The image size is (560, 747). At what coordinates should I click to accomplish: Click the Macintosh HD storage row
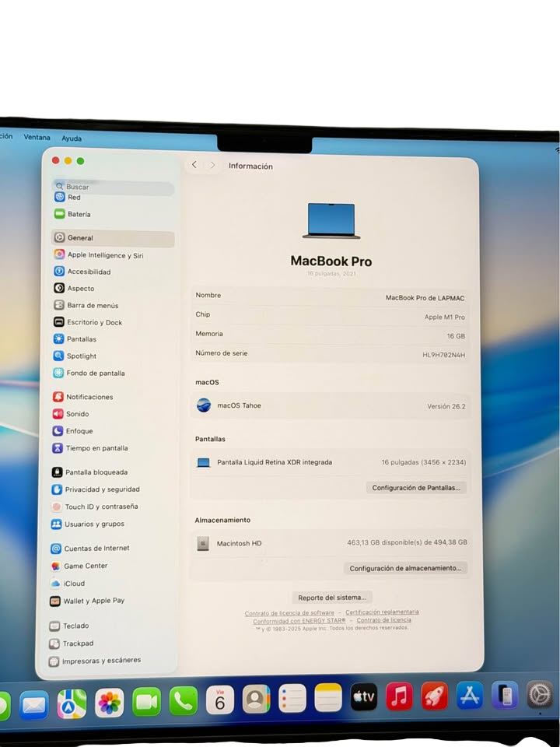(x=330, y=543)
